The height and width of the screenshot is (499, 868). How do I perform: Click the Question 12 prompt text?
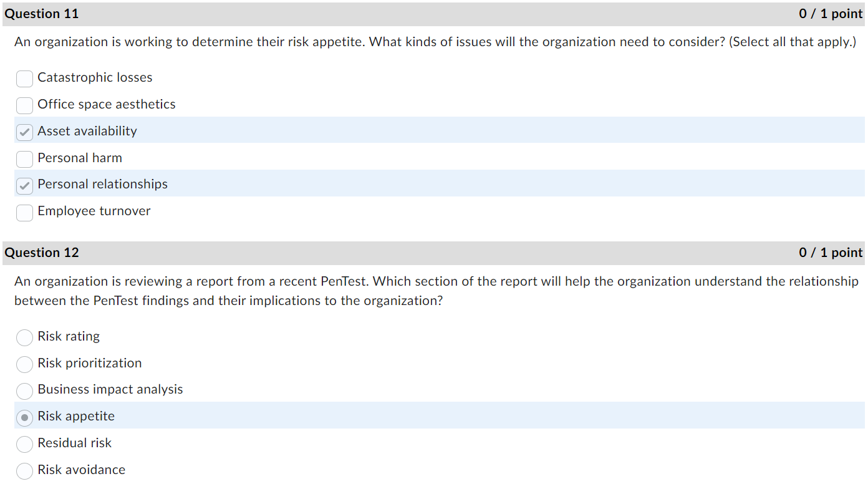click(x=436, y=291)
